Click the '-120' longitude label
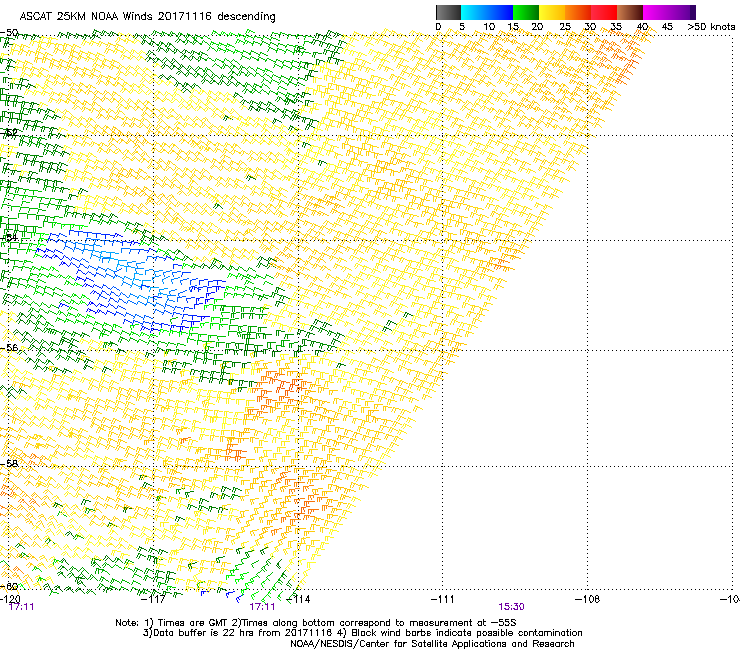This screenshot has width=740, height=650. (11, 599)
